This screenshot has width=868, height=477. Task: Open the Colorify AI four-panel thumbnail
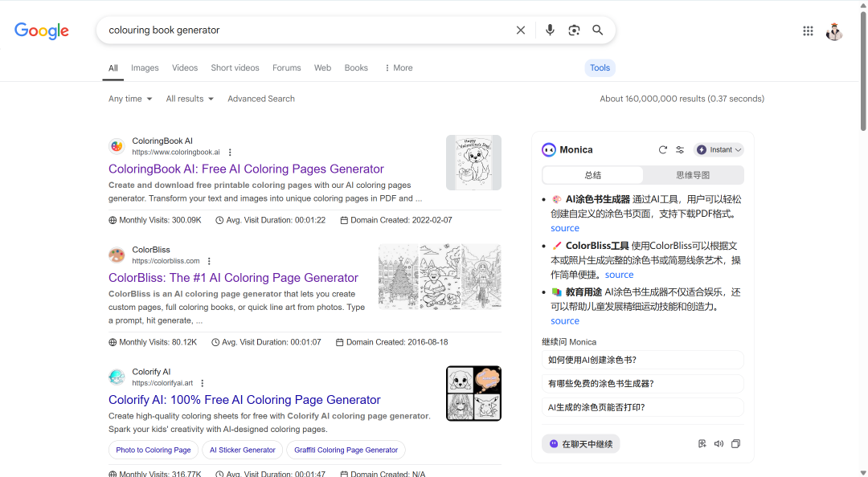(474, 393)
